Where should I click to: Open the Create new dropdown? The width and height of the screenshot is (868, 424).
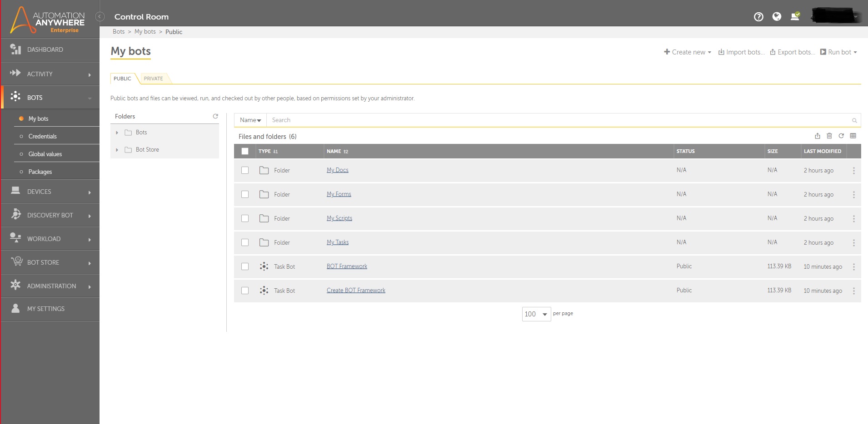coord(688,52)
